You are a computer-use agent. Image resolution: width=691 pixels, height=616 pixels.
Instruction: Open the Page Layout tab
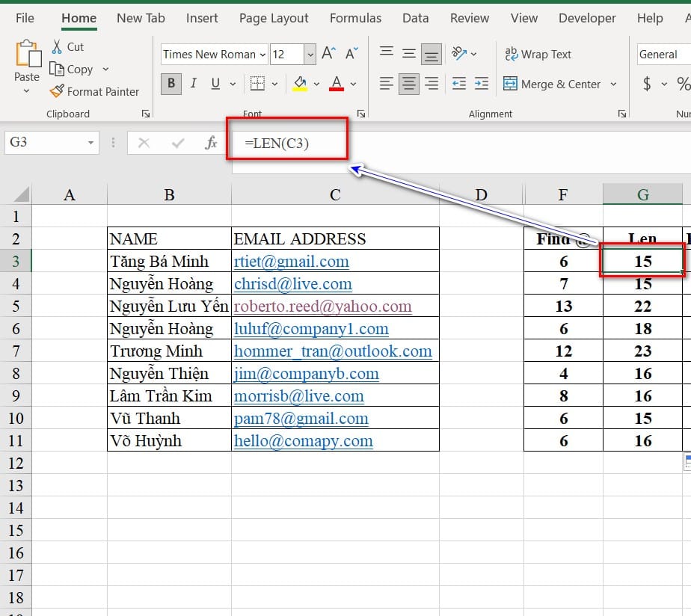coord(274,18)
